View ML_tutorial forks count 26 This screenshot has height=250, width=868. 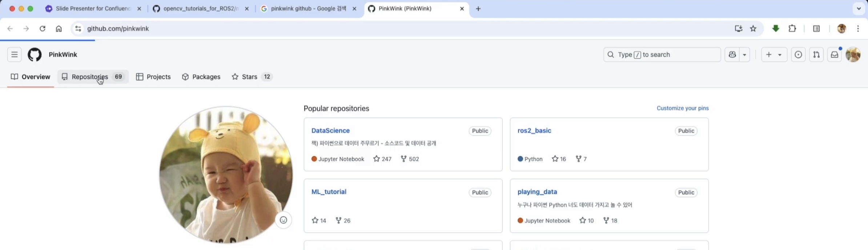(x=343, y=221)
